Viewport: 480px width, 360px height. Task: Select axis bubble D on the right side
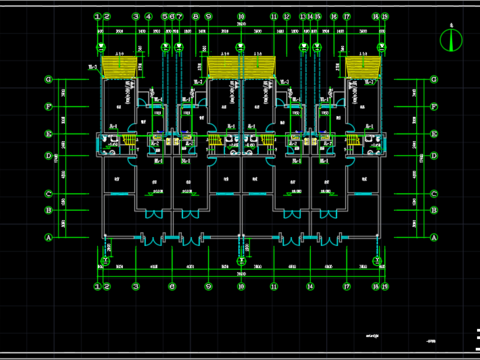[434, 156]
